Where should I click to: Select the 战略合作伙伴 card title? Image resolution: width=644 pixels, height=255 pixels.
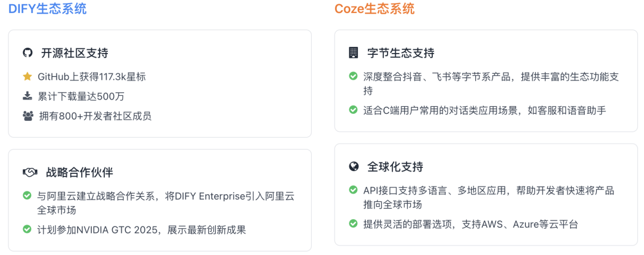(x=79, y=173)
